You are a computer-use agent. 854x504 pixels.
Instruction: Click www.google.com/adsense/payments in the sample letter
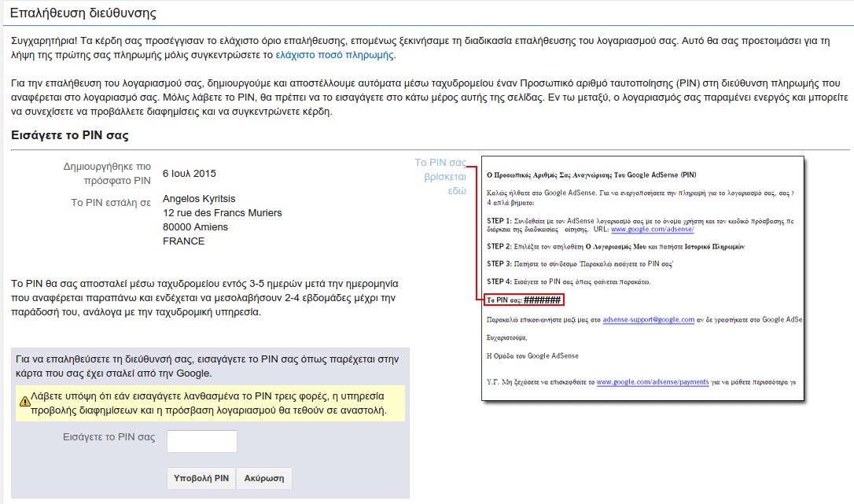click(653, 382)
